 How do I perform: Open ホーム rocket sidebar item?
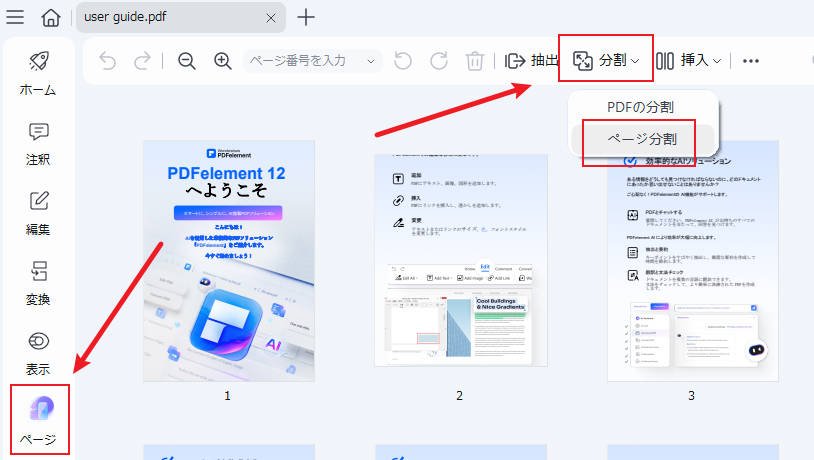pos(38,74)
